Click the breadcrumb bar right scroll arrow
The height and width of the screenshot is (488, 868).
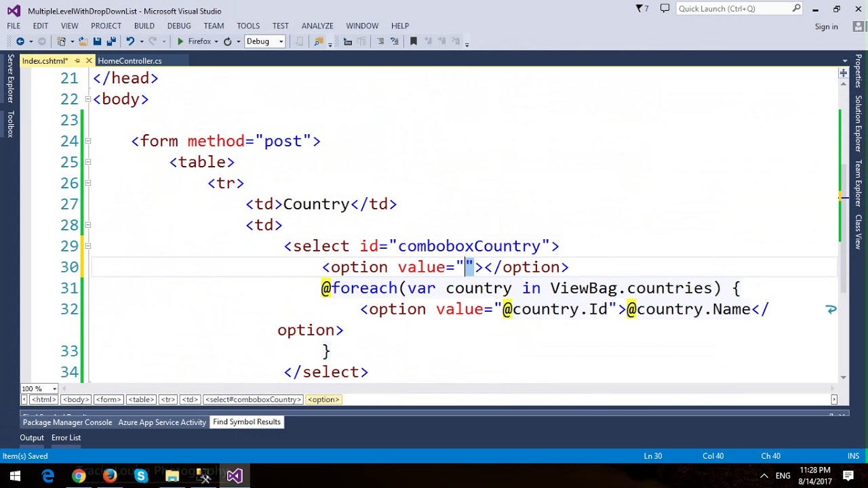click(834, 400)
